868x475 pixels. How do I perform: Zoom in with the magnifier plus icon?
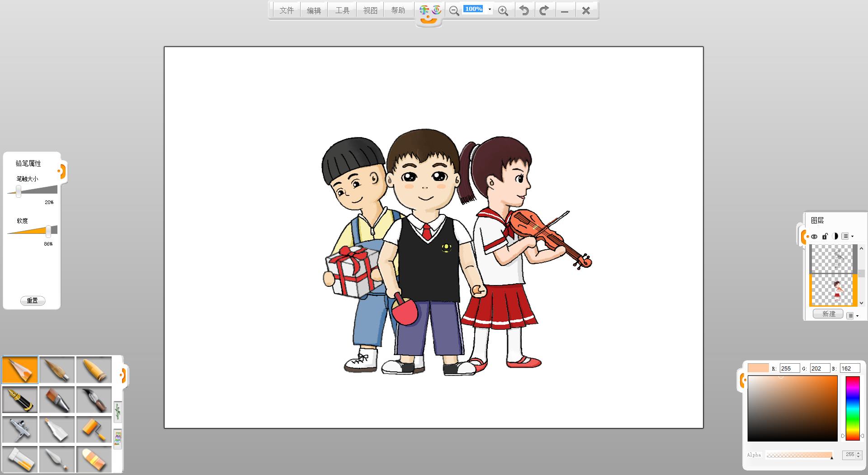[503, 11]
